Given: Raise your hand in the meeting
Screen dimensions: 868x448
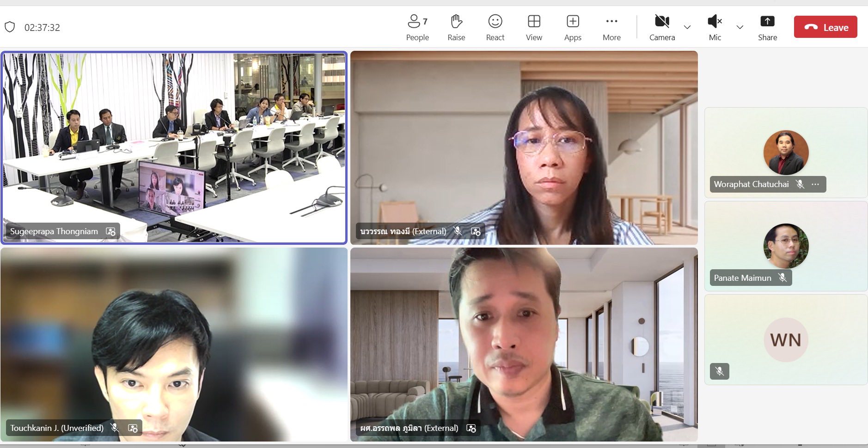Looking at the screenshot, I should click(x=456, y=27).
